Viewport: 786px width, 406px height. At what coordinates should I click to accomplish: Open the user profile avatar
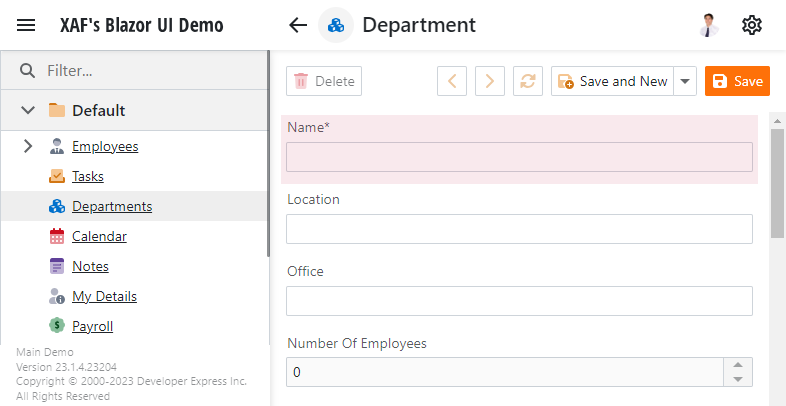709,25
